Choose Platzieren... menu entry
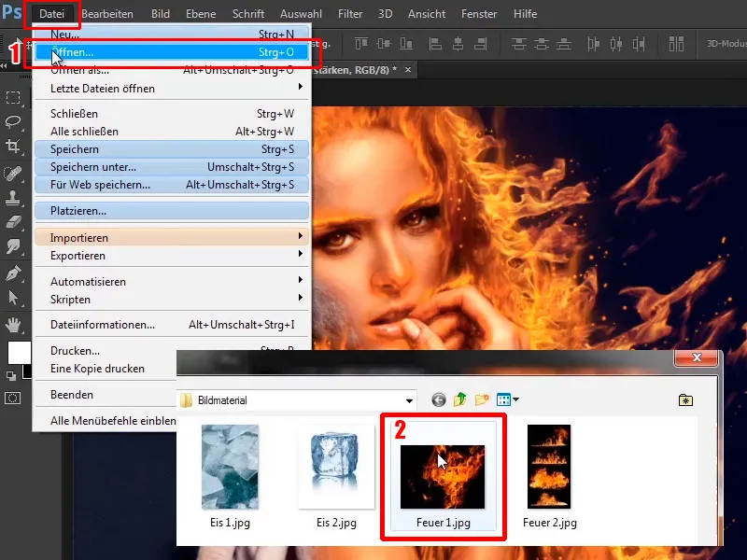747x560 pixels. (x=172, y=211)
